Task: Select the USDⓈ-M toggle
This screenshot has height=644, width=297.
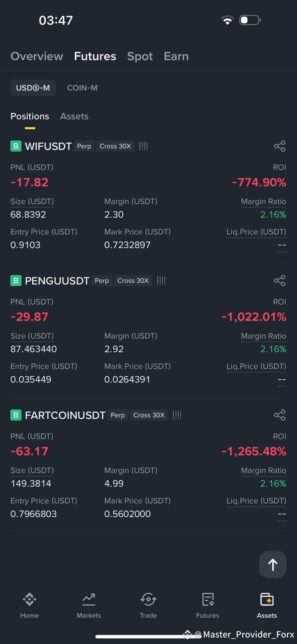Action: coord(33,88)
